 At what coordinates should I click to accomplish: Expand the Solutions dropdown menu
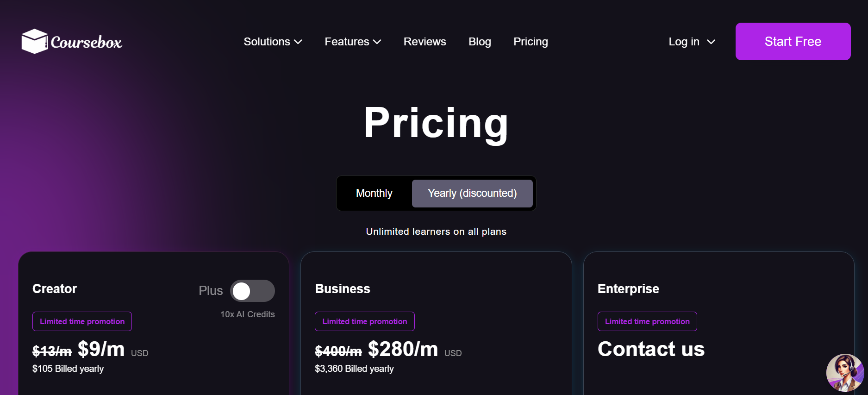(273, 42)
